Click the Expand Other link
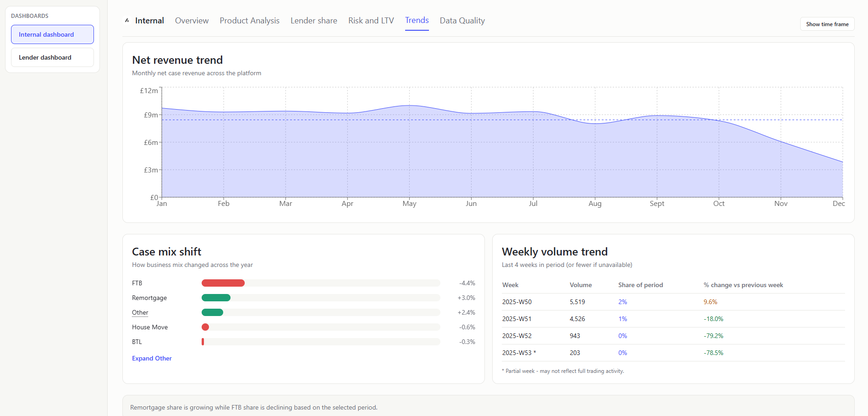Viewport: 868px width, 416px height. 152,358
